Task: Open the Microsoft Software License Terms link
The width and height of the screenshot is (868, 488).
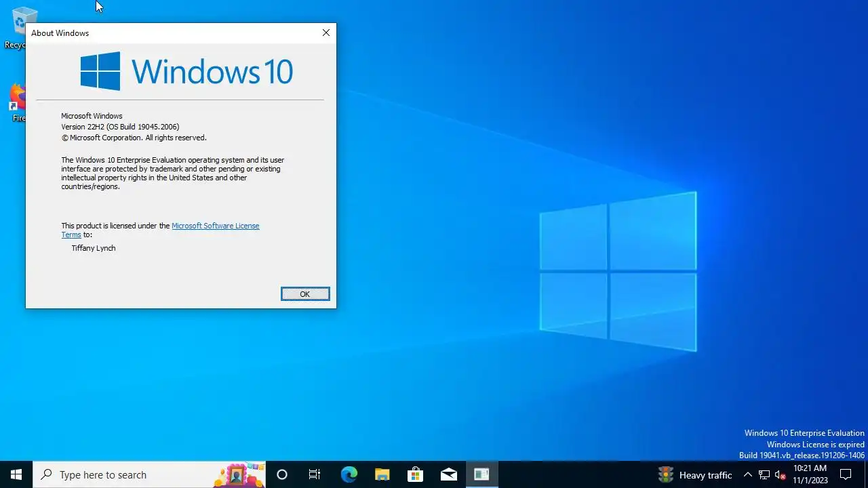Action: coord(215,226)
